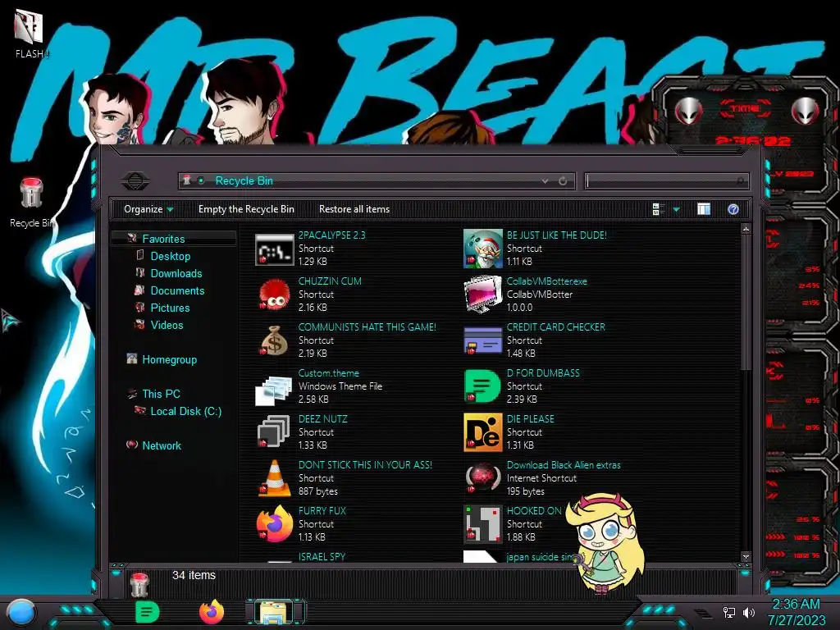Click Empty the Recycle Bin
This screenshot has height=630, width=840.
pyautogui.click(x=246, y=209)
